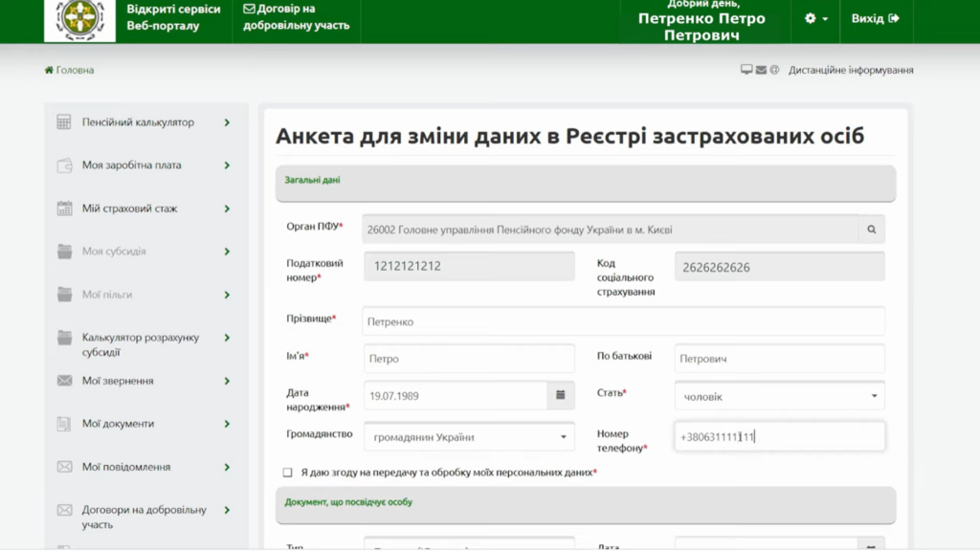
Task: Click the search icon in Орган ПФУ field
Action: (872, 230)
